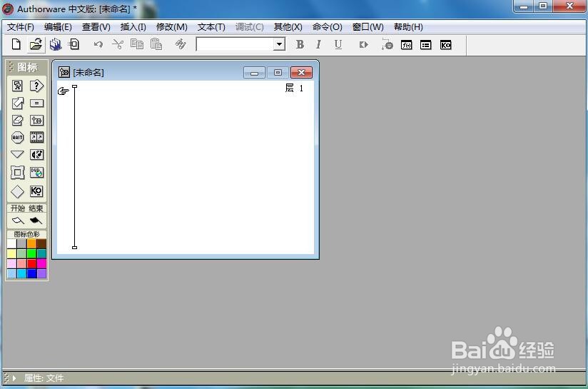The width and height of the screenshot is (588, 389).
Task: Open the 帮助(H) menu
Action: (x=408, y=27)
